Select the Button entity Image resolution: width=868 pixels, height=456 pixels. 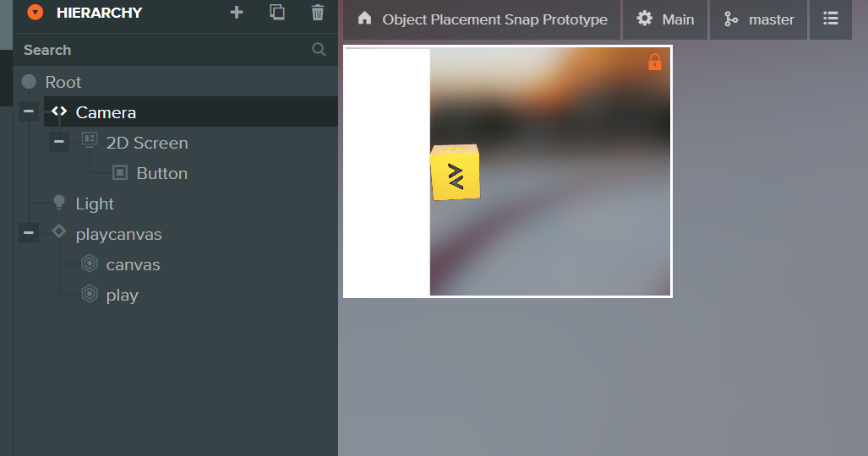[161, 173]
